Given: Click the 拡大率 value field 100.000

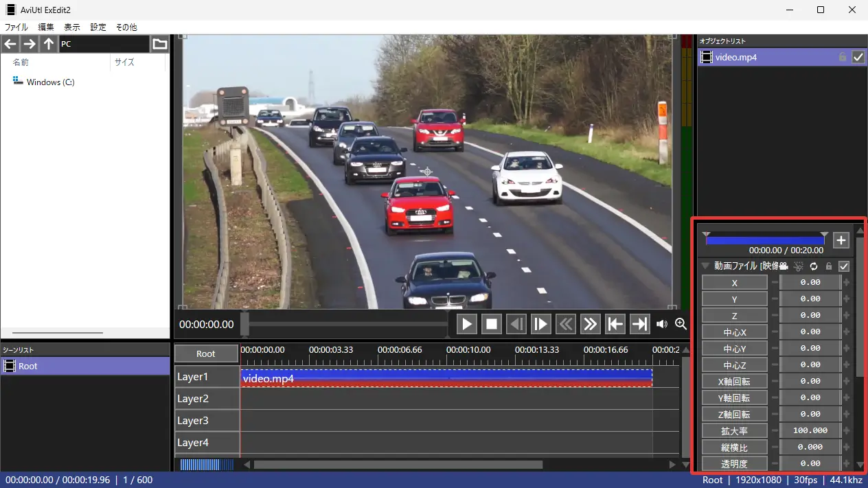Looking at the screenshot, I should click(810, 430).
